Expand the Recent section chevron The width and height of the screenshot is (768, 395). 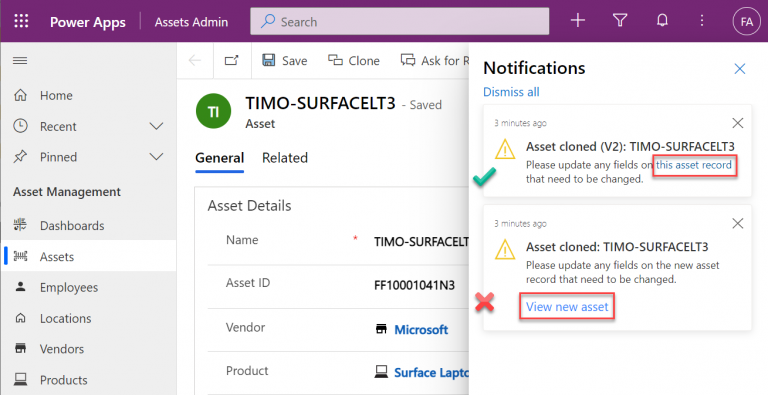tap(156, 126)
